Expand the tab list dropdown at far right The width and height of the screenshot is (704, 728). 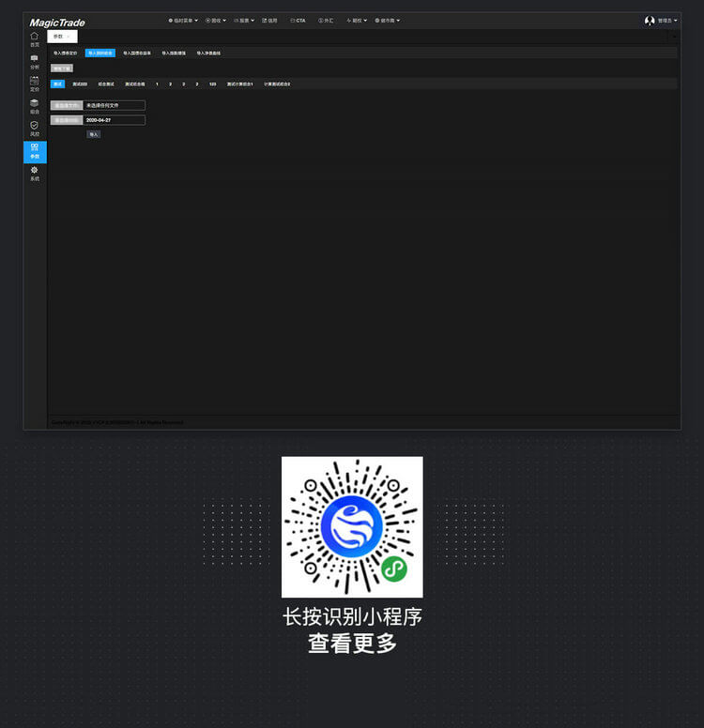[x=674, y=37]
